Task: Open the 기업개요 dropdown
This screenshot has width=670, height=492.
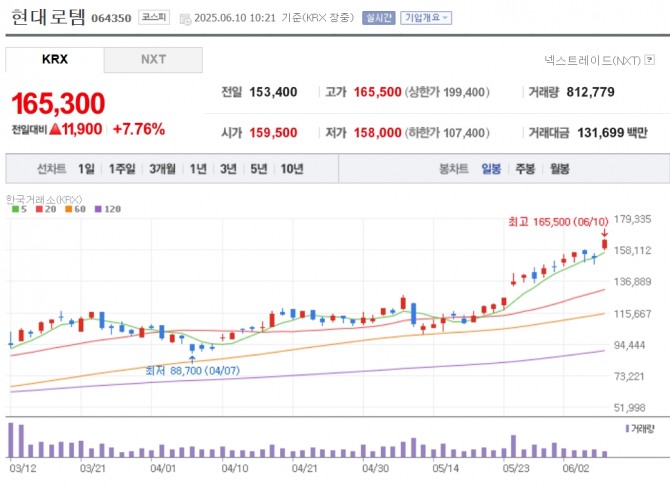Action: coord(426,18)
